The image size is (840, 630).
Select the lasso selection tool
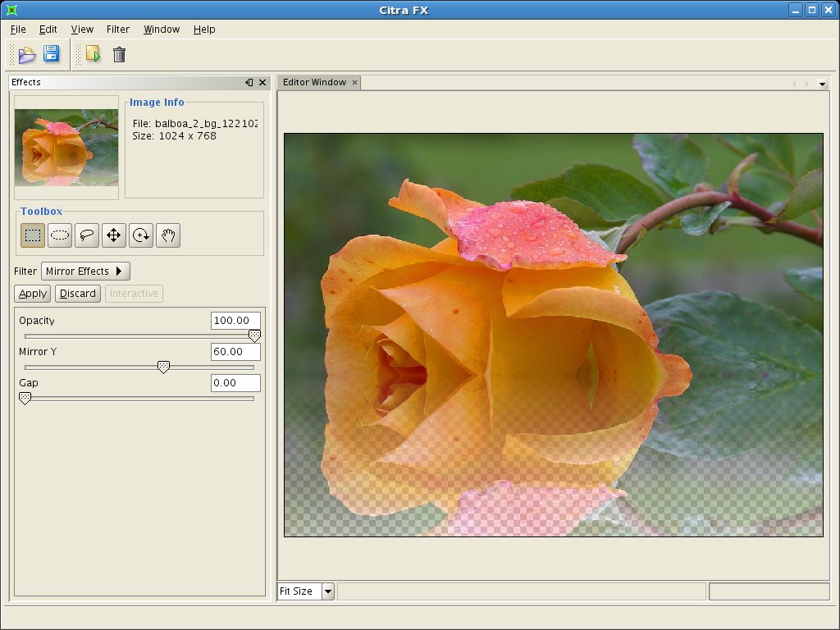tap(87, 235)
